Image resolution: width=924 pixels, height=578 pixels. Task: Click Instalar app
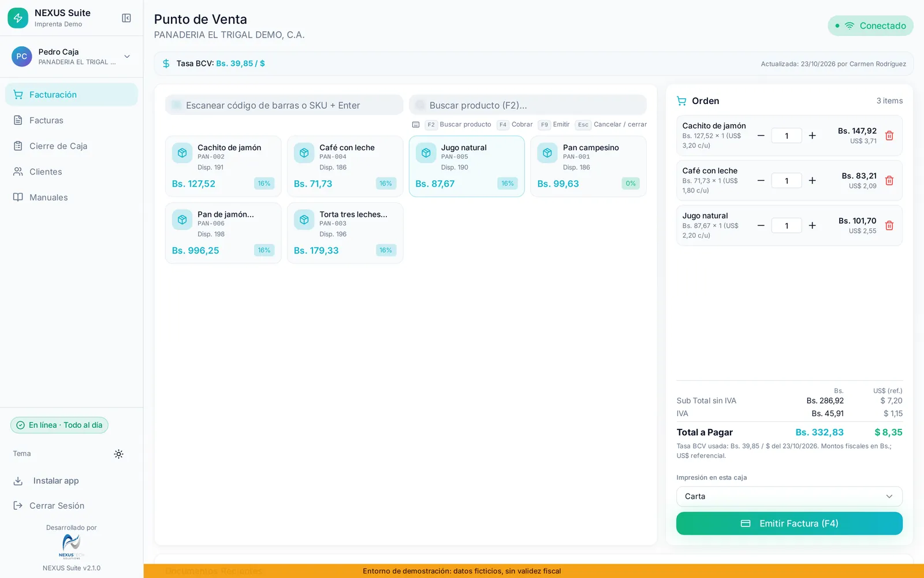tap(72, 481)
